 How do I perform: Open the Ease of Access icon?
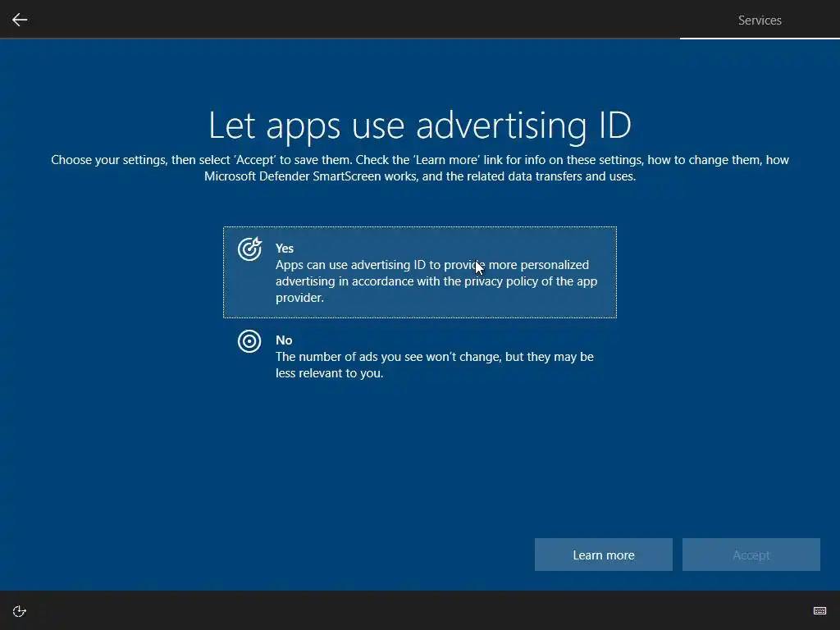coord(20,611)
